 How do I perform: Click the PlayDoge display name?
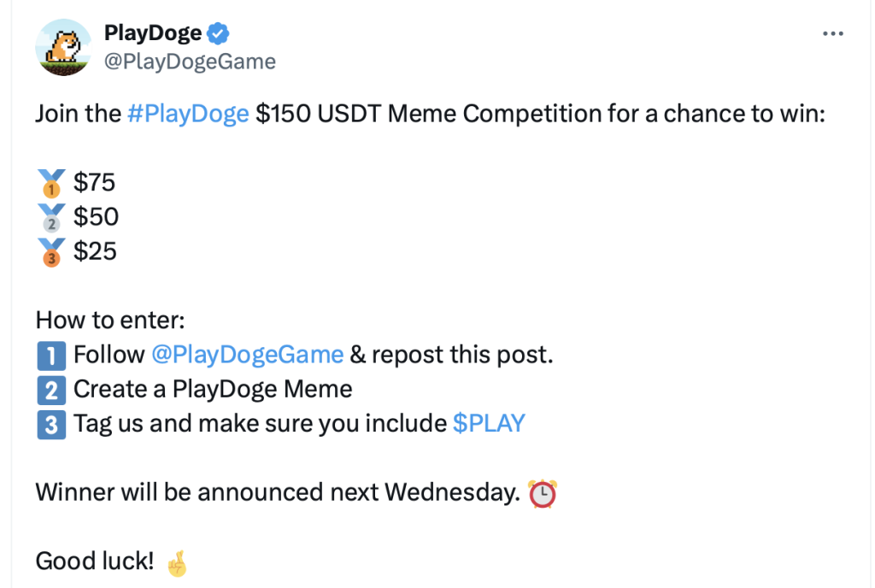pyautogui.click(x=153, y=33)
